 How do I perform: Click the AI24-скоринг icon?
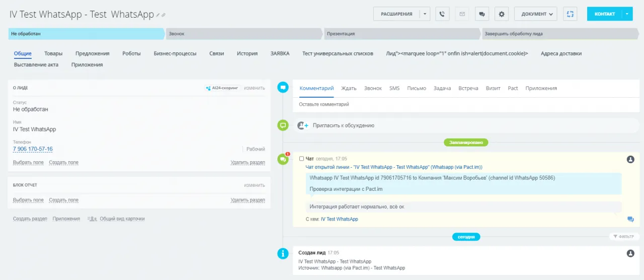point(208,88)
